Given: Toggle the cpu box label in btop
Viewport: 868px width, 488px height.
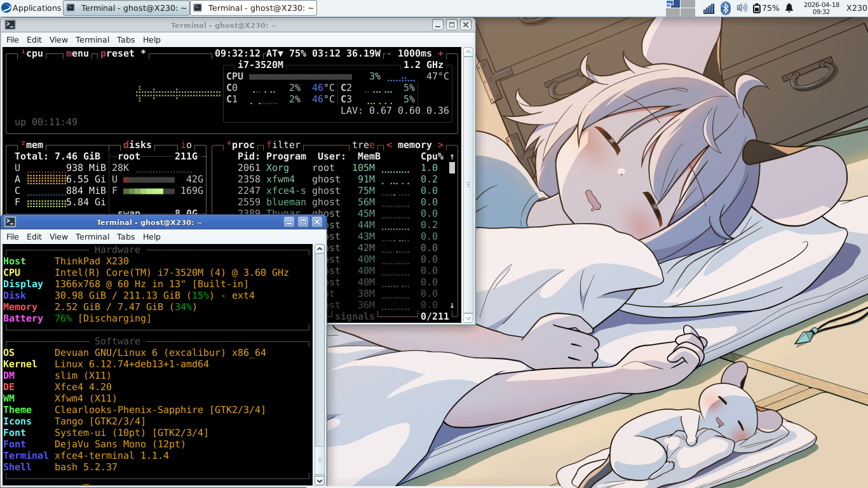Looking at the screenshot, I should (x=32, y=53).
